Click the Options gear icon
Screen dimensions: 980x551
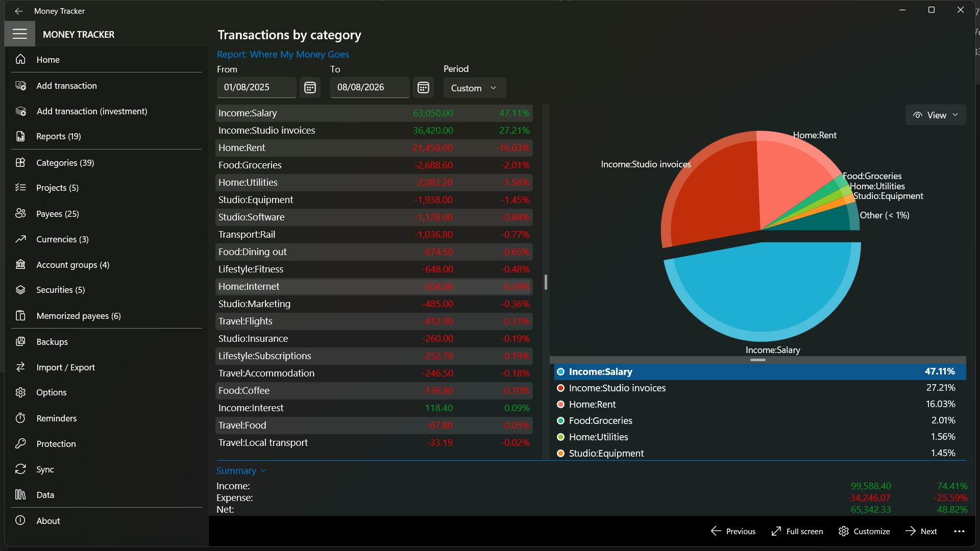point(20,392)
